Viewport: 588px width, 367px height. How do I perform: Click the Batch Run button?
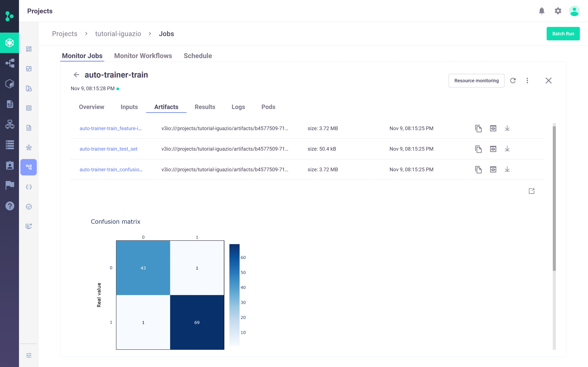[x=563, y=33]
